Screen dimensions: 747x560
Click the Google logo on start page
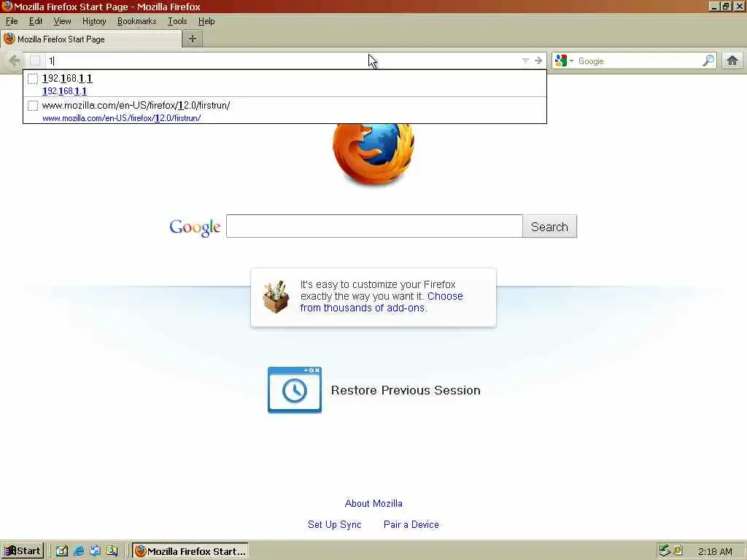pyautogui.click(x=195, y=227)
